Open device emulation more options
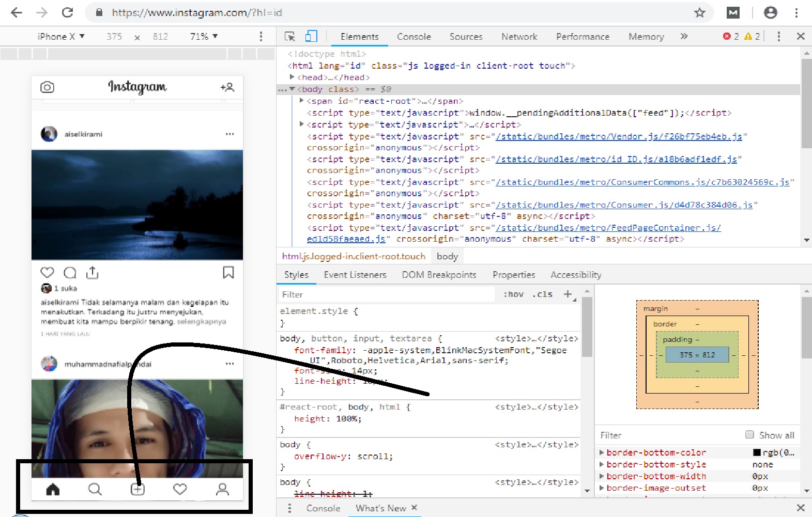Viewport: 812px width, 517px height. tap(261, 36)
